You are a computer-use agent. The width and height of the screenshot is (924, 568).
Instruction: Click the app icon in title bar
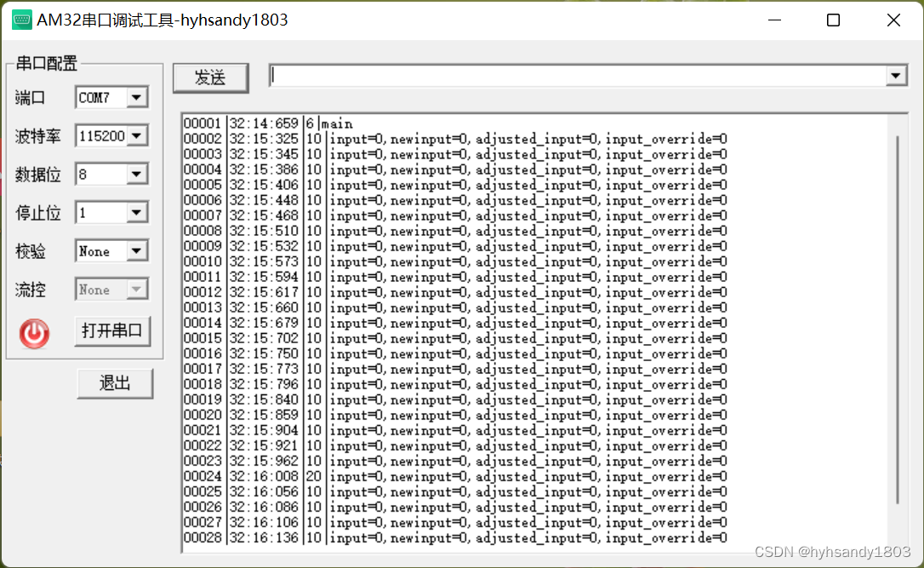click(x=22, y=20)
